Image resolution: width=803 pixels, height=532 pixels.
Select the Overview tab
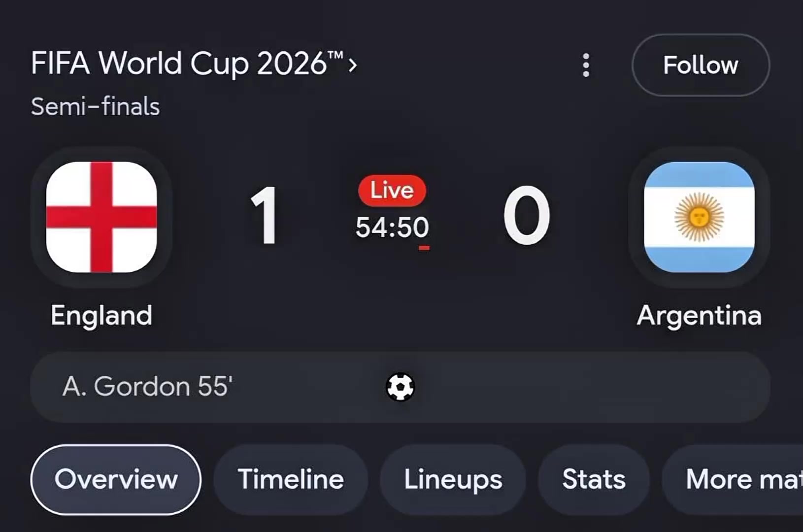coord(116,480)
